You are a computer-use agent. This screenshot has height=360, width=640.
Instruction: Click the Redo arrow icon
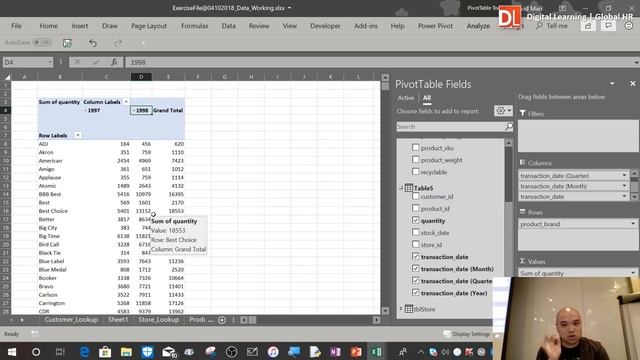(118, 42)
